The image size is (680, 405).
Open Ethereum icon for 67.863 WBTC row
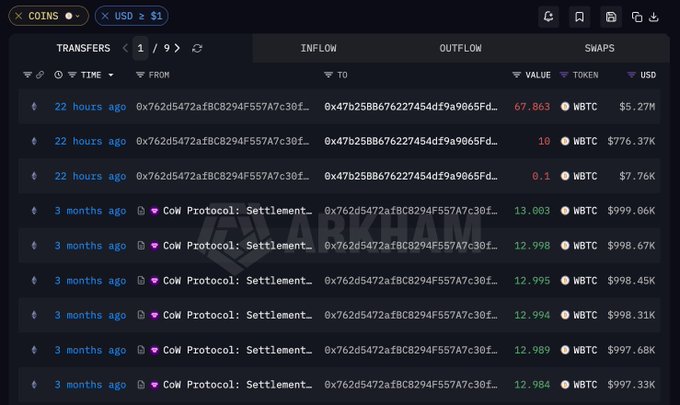(34, 106)
